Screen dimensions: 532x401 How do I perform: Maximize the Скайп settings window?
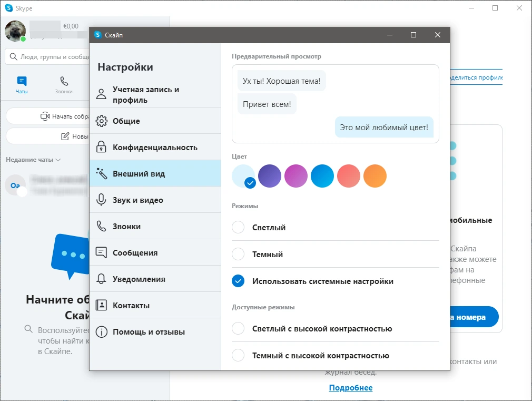click(413, 35)
